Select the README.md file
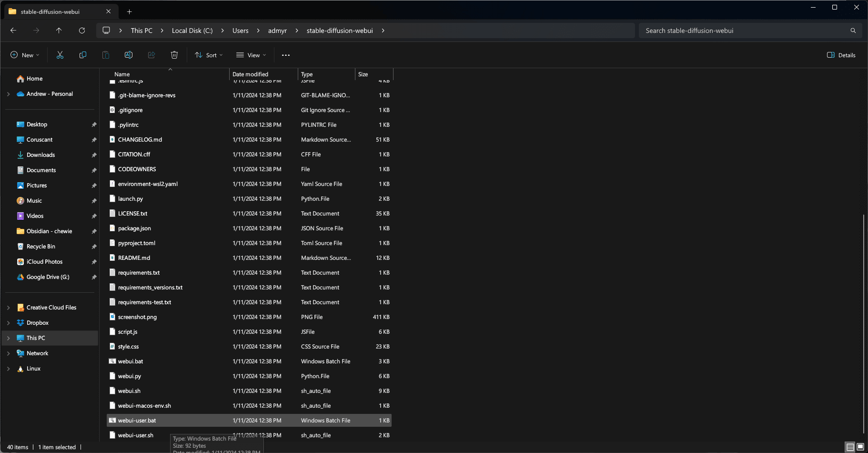The width and height of the screenshot is (868, 453). coord(249,258)
